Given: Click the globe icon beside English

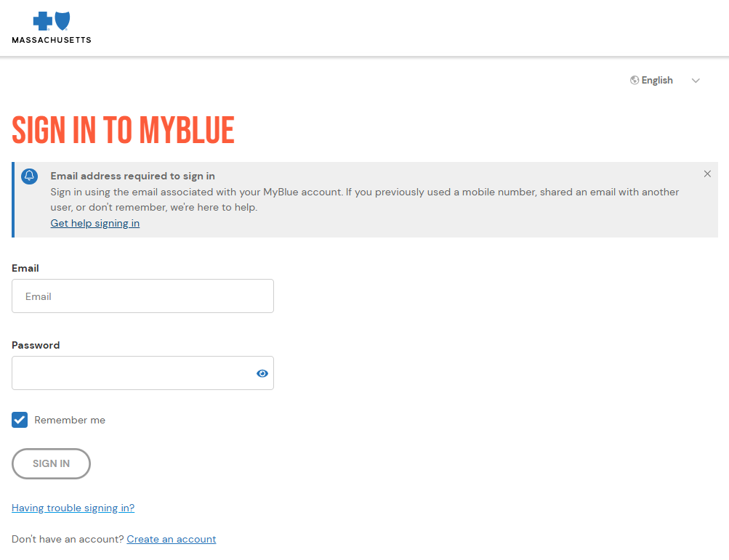Looking at the screenshot, I should tap(635, 81).
